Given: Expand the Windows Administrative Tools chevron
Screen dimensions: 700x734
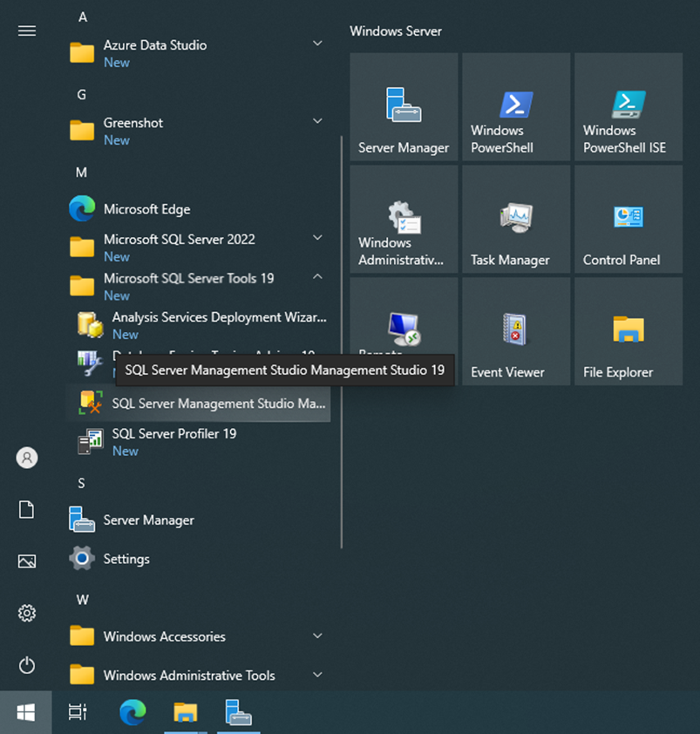Looking at the screenshot, I should point(317,675).
